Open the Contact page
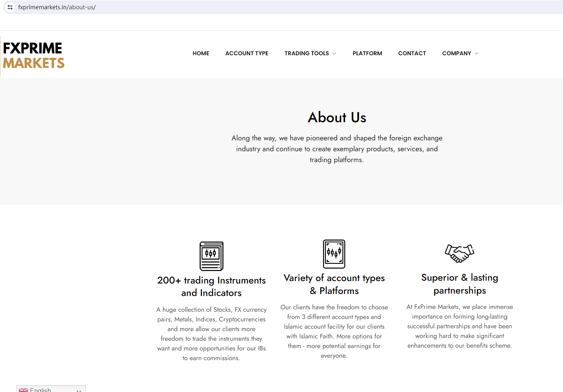 (x=412, y=53)
